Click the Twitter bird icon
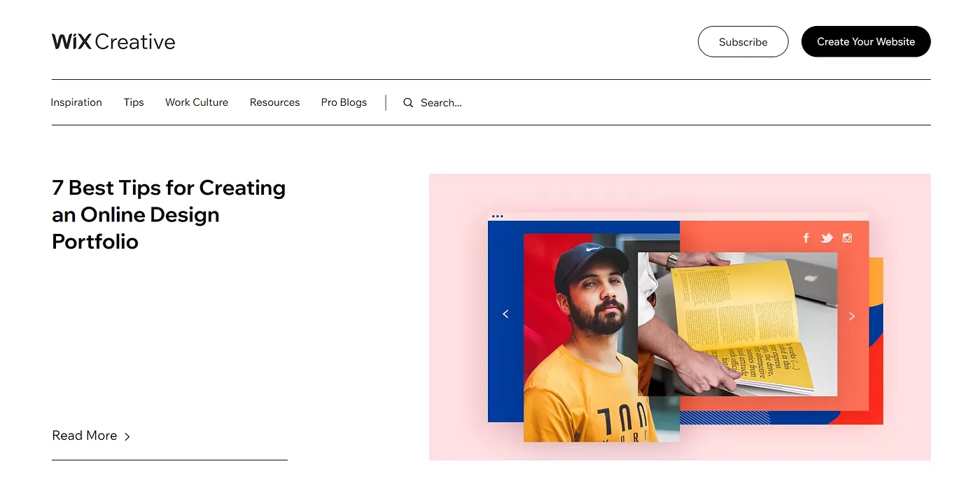 point(827,238)
